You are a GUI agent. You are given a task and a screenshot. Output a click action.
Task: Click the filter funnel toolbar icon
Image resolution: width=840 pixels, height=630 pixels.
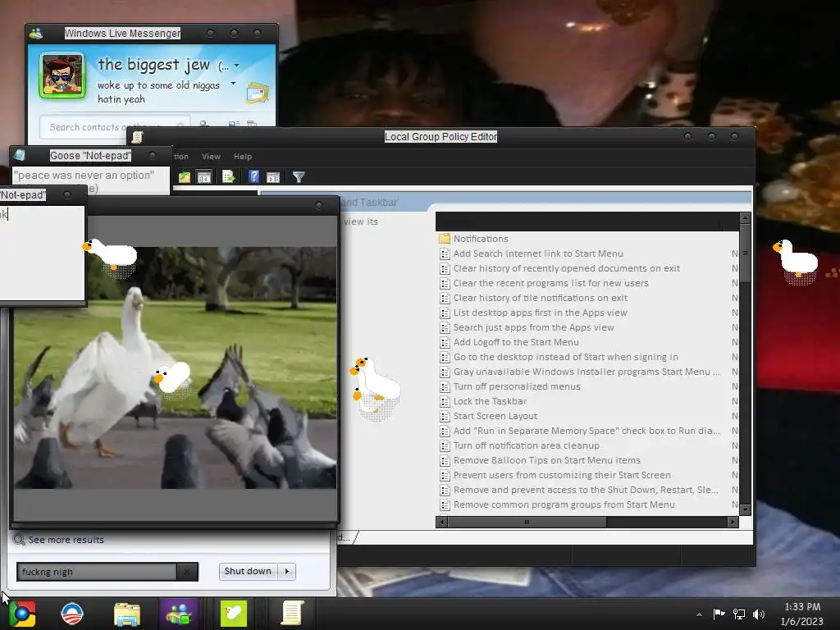[299, 177]
